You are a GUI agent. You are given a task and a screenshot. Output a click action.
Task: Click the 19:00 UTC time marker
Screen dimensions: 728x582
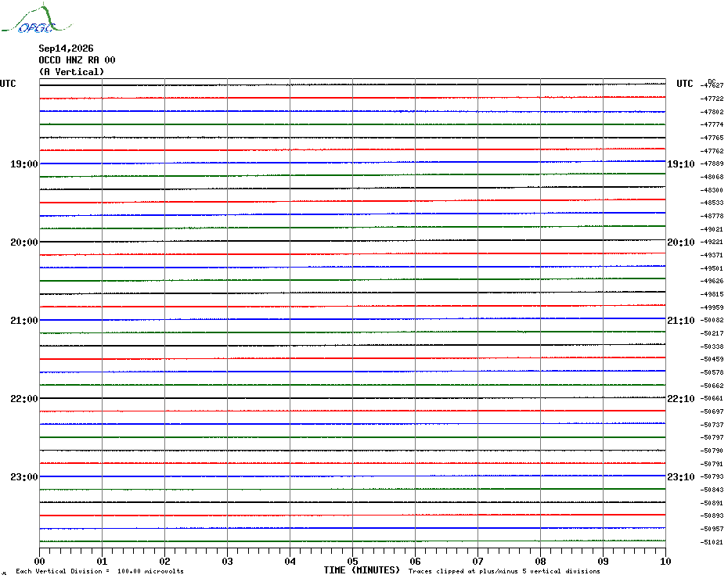point(24,163)
